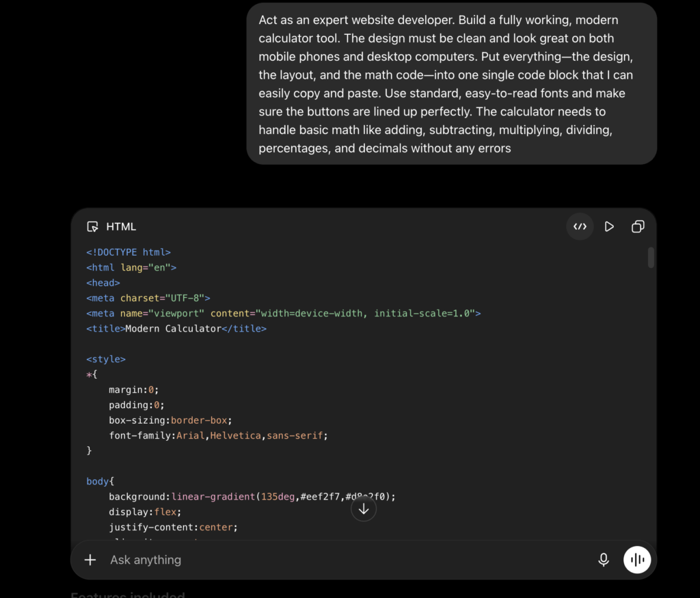Click the meta viewport code line

point(284,313)
